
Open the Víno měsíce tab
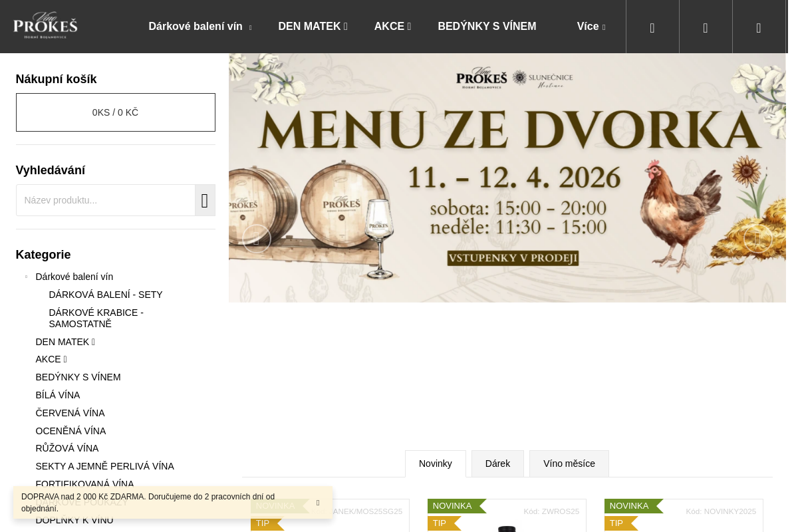click(x=569, y=464)
